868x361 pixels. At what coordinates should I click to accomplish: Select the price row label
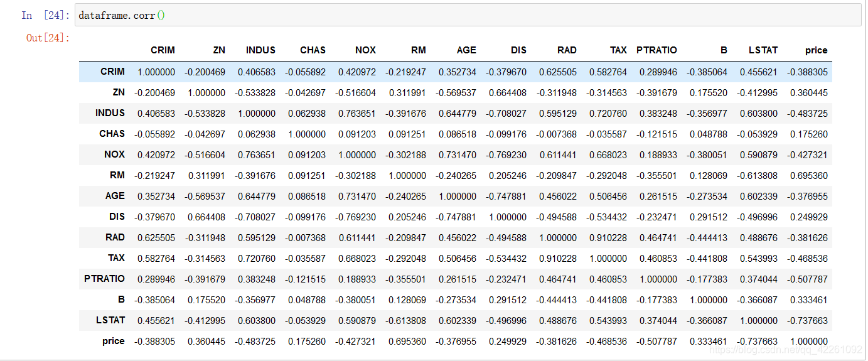coord(113,341)
